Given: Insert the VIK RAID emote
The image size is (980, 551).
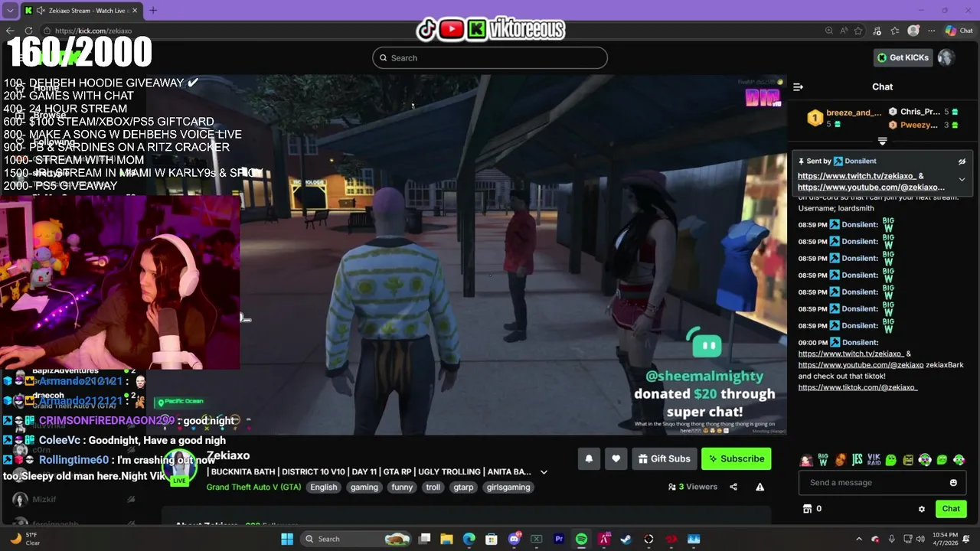Looking at the screenshot, I should click(x=874, y=460).
